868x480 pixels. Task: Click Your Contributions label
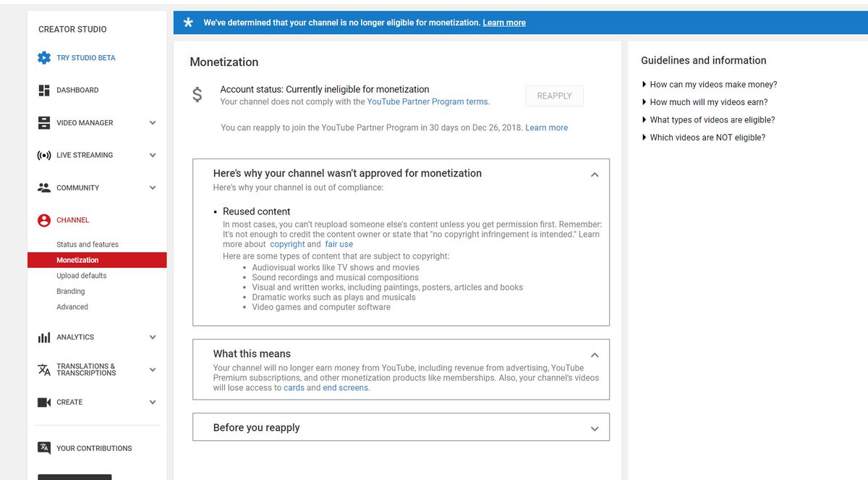point(94,448)
